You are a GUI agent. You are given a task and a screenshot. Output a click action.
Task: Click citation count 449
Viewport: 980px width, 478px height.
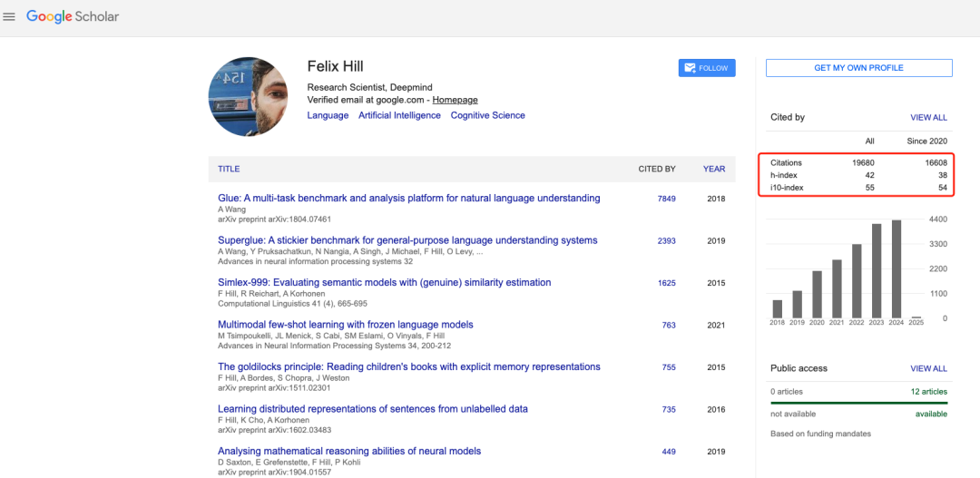point(669,452)
